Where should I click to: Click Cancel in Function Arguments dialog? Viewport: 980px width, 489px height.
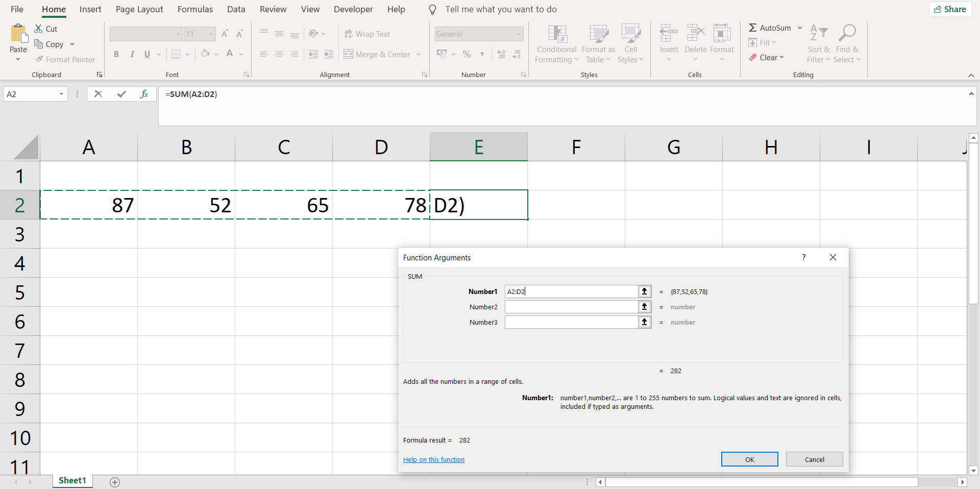point(814,459)
